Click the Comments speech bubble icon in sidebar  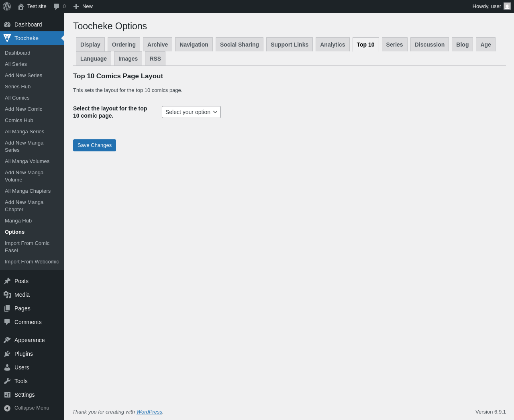click(7, 322)
